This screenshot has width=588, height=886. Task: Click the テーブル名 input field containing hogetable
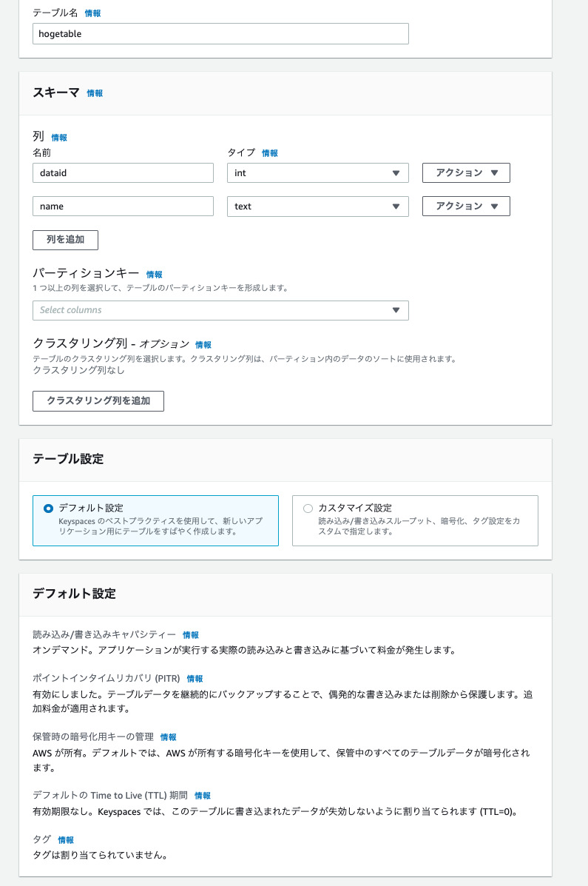pyautogui.click(x=220, y=34)
